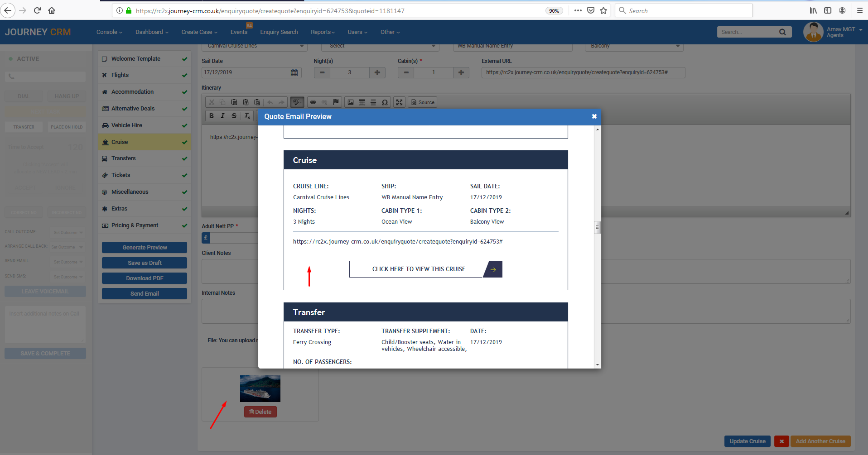
Task: Go to the browser home page
Action: 52,10
